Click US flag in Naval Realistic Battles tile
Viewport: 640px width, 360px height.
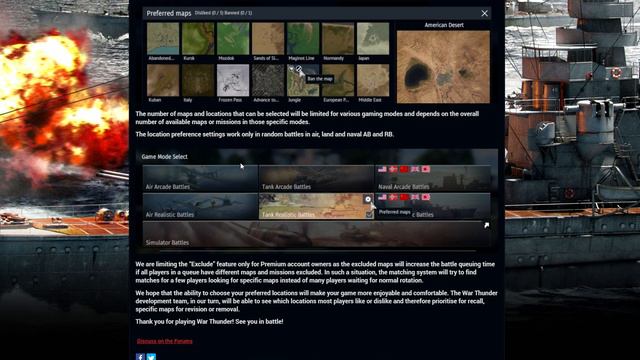382,197
